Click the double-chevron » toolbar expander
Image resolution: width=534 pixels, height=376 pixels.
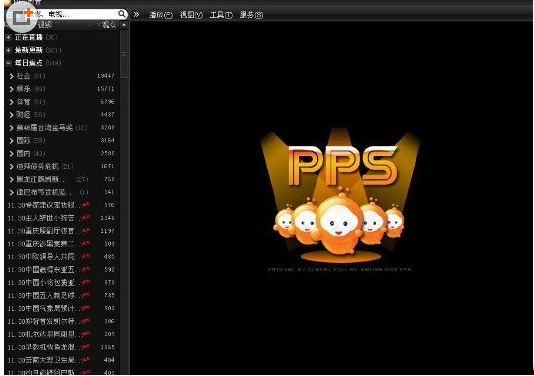(136, 15)
